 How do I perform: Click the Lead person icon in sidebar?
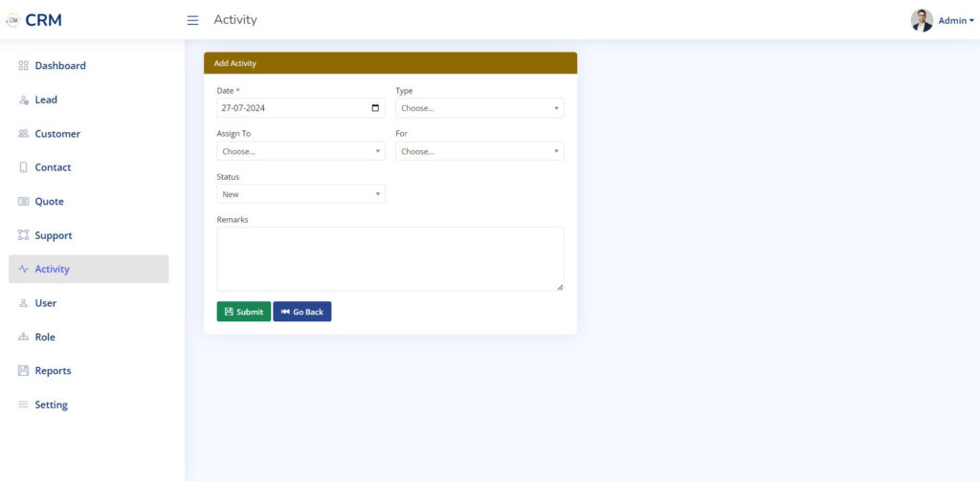coord(24,100)
